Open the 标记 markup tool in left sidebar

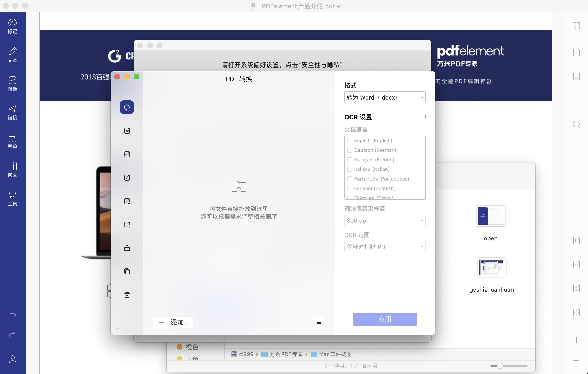coord(12,26)
